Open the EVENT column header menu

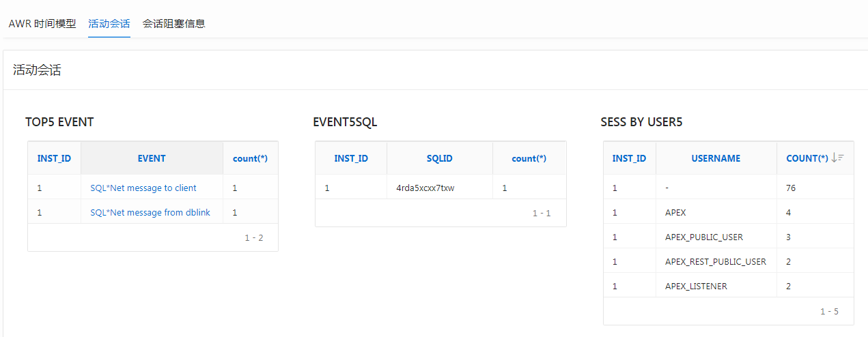[x=152, y=158]
